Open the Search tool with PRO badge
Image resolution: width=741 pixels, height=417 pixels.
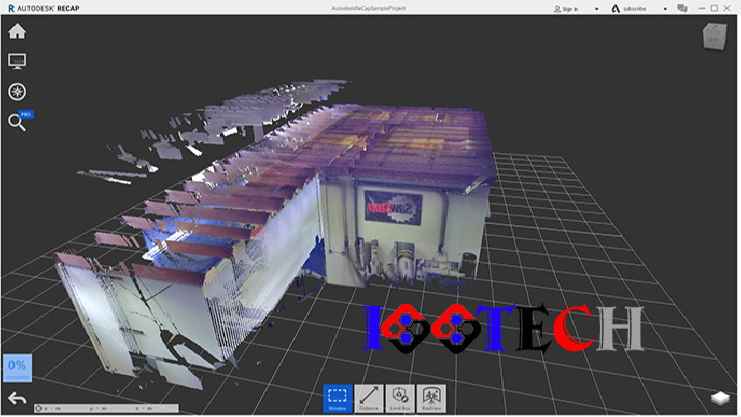[17, 122]
